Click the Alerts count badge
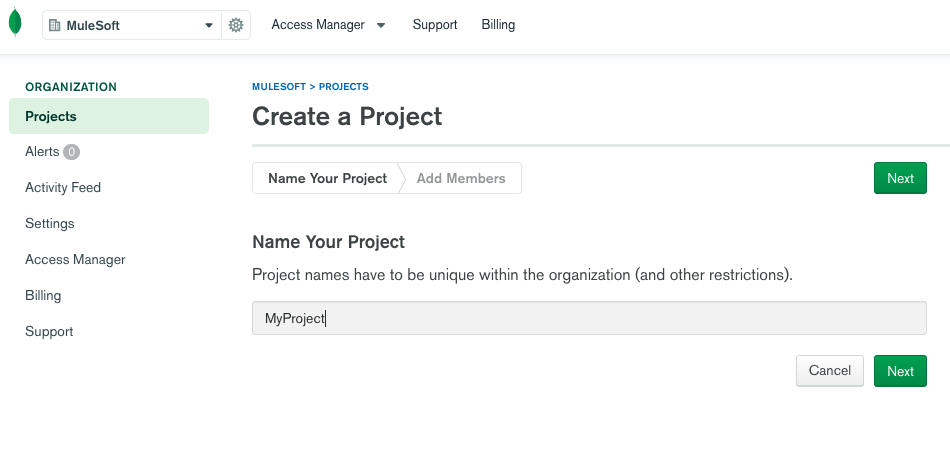 [x=71, y=152]
